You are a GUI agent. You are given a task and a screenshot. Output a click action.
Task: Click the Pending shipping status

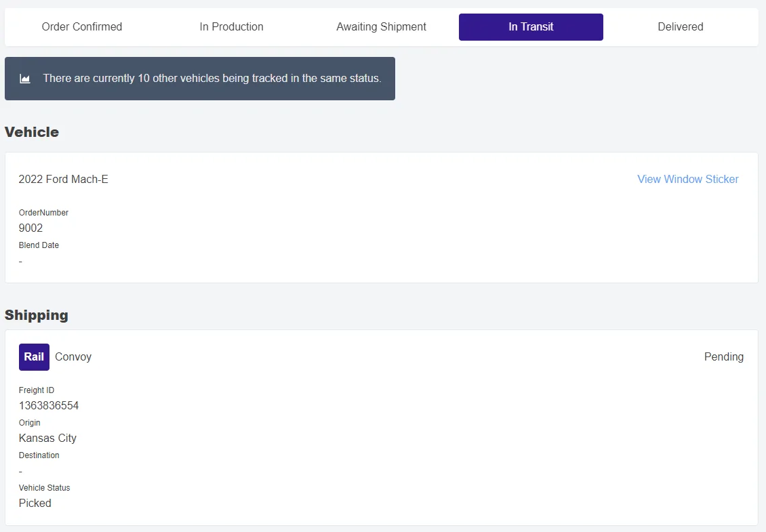point(724,357)
